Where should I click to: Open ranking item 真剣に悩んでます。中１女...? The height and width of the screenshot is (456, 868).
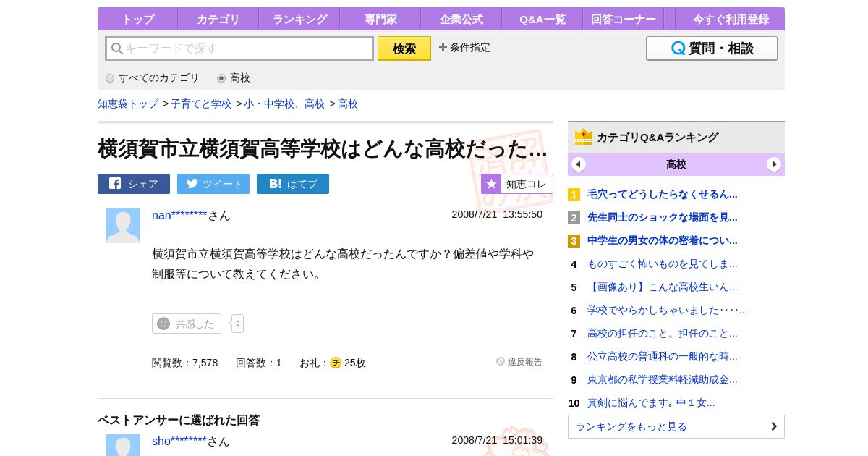point(651,402)
